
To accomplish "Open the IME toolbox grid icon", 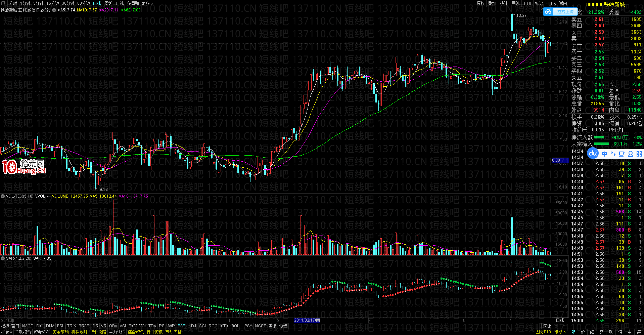I will 639,154.
